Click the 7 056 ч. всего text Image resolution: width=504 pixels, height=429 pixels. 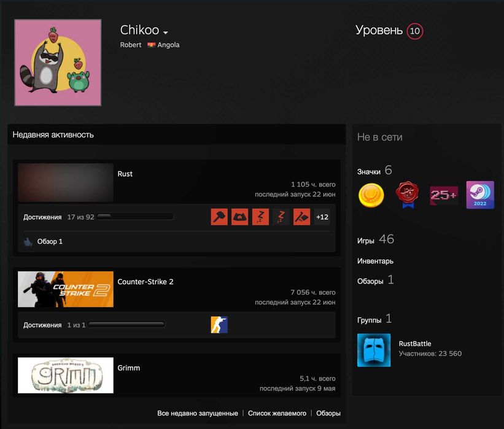point(313,292)
